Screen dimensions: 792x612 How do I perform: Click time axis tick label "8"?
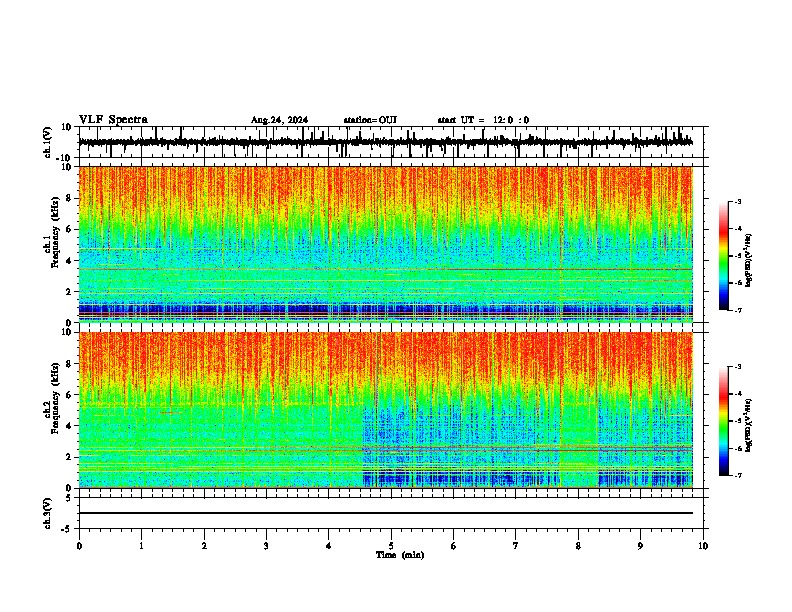pyautogui.click(x=578, y=546)
